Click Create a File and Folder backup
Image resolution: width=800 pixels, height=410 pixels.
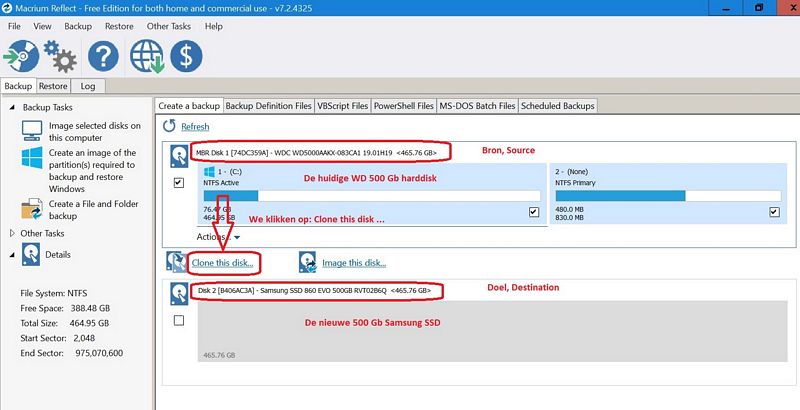tap(93, 210)
